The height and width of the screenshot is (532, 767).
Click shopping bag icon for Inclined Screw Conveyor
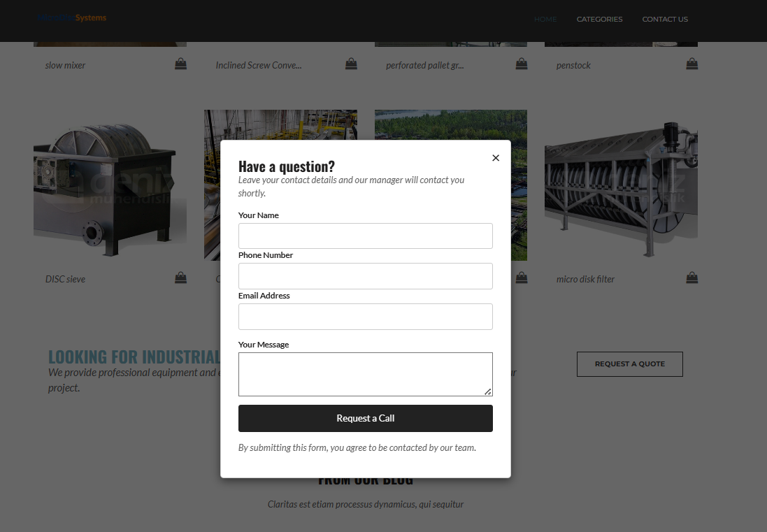(351, 64)
